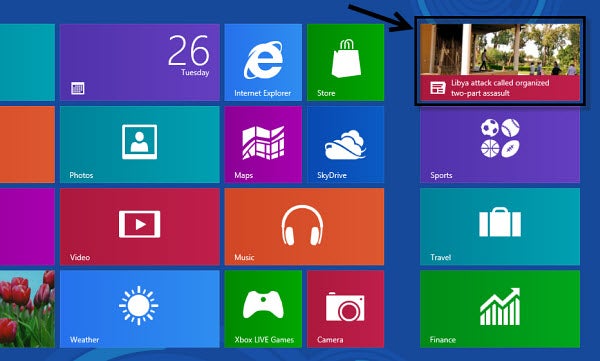Open the Weather tile
The width and height of the screenshot is (600, 361).
coord(140,309)
